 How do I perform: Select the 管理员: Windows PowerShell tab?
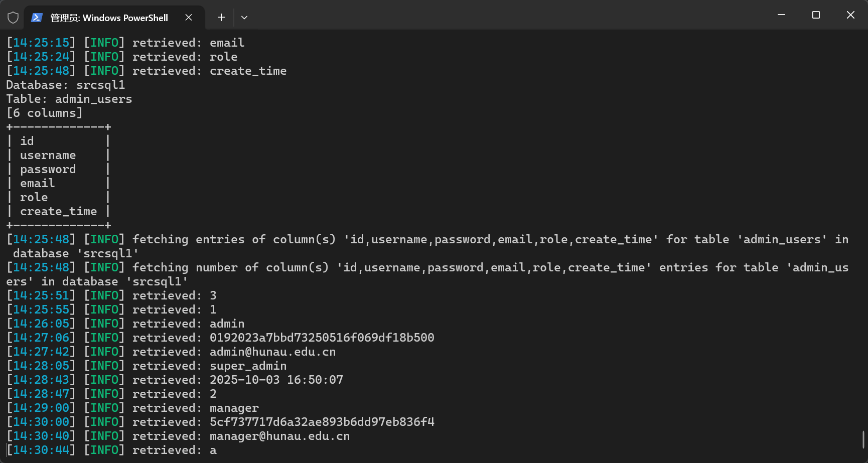109,18
